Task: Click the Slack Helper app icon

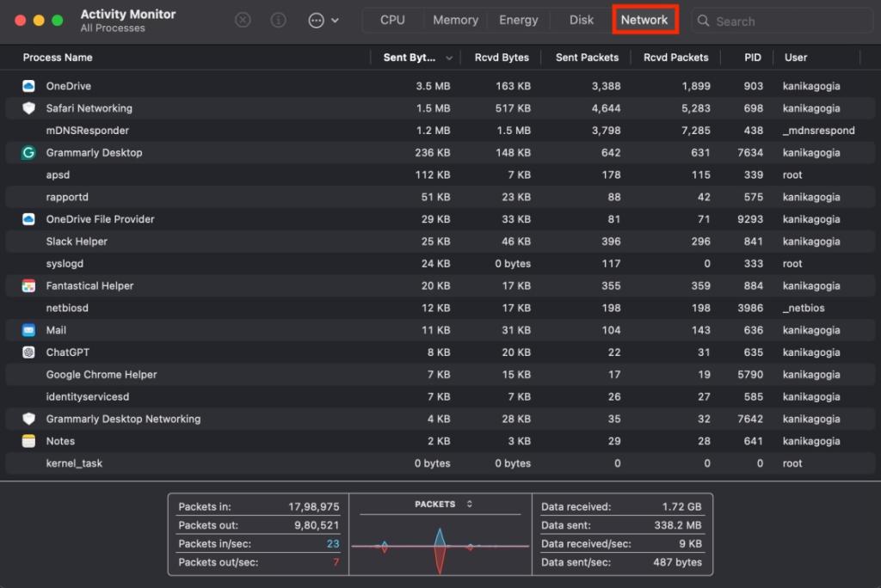Action: tap(28, 241)
